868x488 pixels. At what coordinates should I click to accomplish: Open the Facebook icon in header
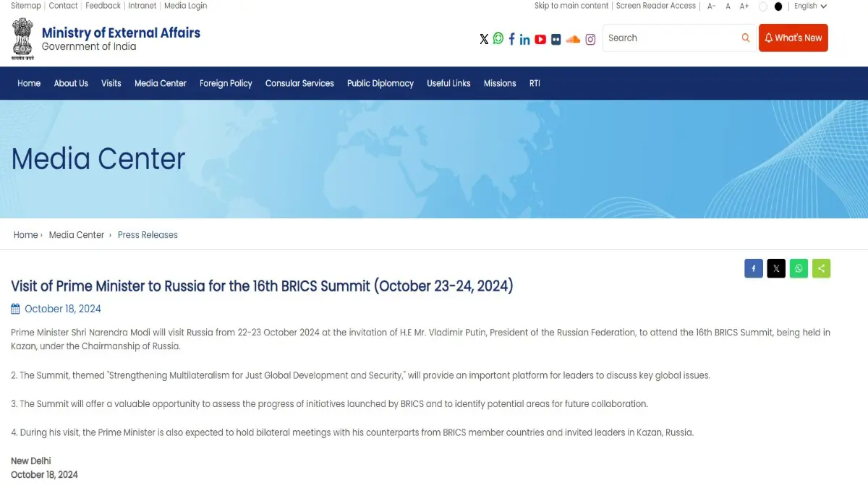click(x=511, y=39)
